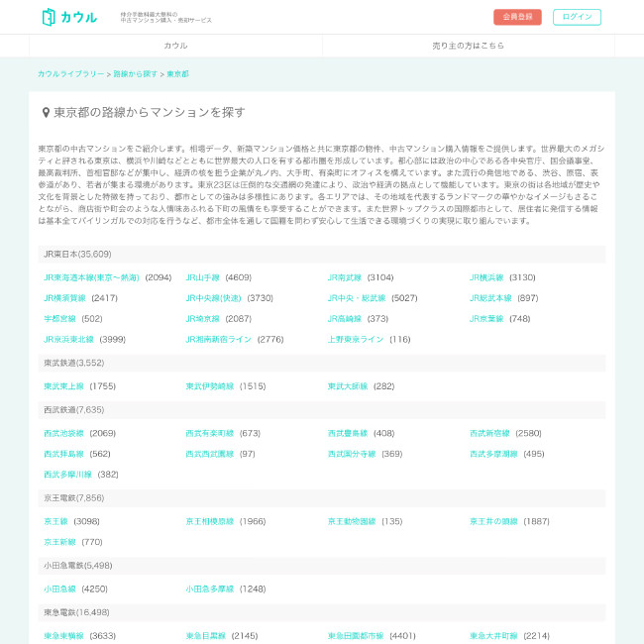Select the 小田急多摩線 link
Viewport: 644px width, 644px height.
click(209, 589)
